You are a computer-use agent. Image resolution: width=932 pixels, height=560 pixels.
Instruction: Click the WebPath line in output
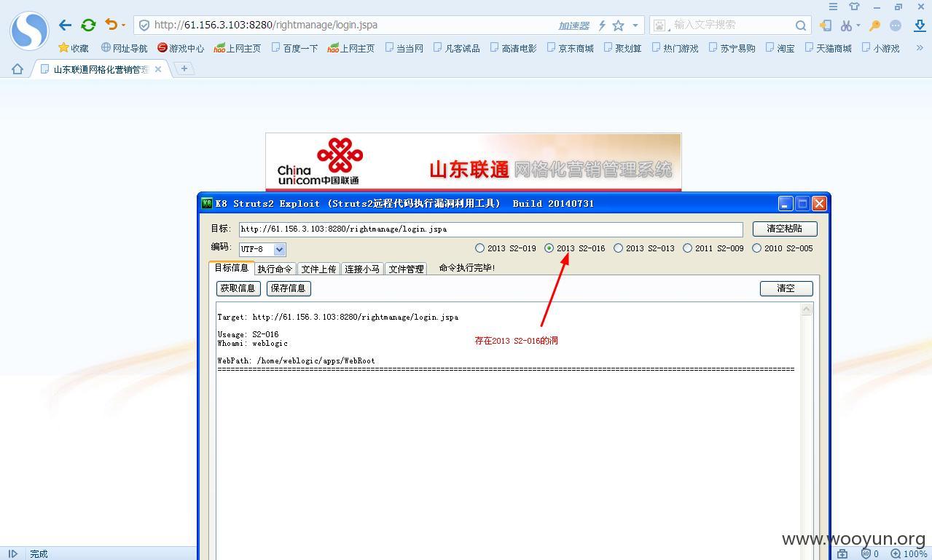click(296, 360)
